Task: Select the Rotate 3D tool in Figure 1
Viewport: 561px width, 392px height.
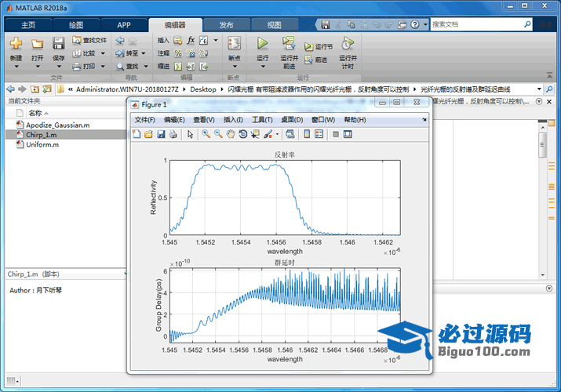Action: point(243,134)
